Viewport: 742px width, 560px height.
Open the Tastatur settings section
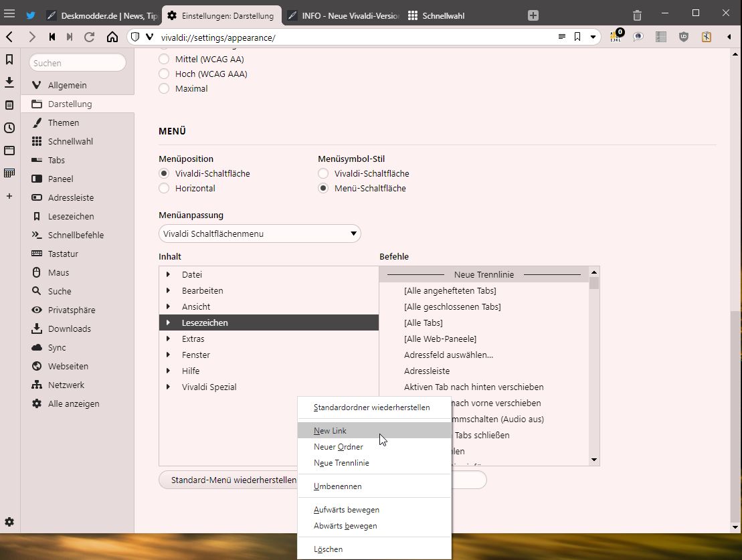point(78,254)
